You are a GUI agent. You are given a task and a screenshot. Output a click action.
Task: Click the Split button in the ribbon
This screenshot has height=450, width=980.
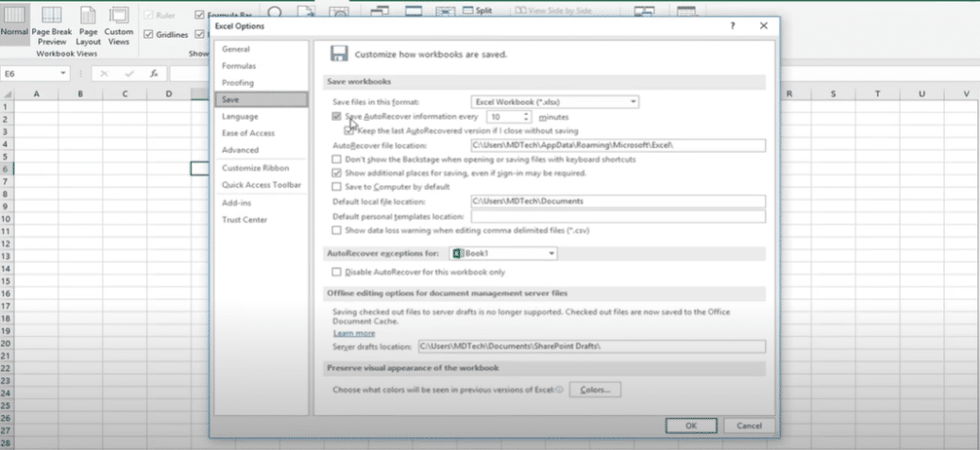click(x=478, y=10)
